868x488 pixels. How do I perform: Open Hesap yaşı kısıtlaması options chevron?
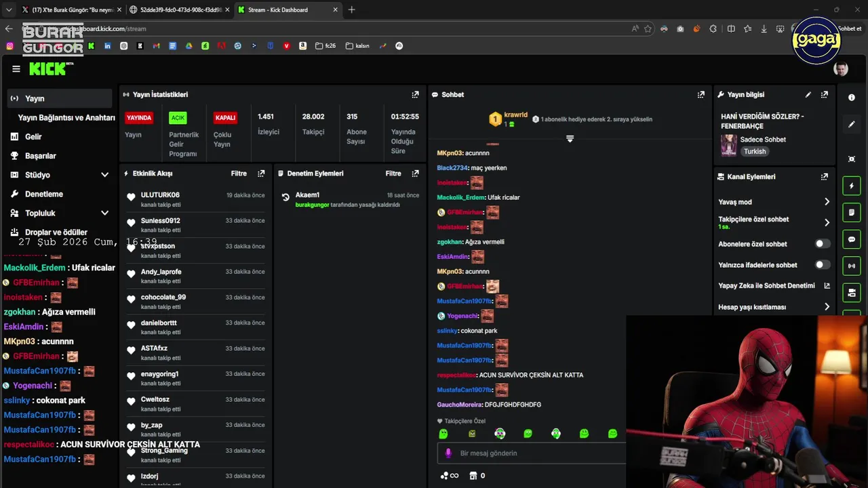point(827,307)
